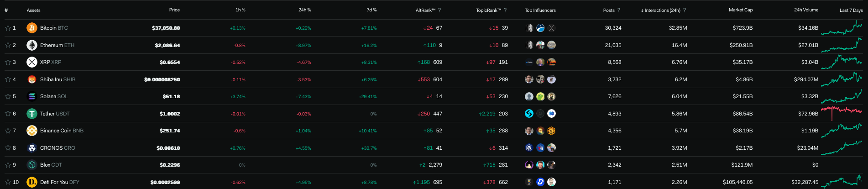The width and height of the screenshot is (868, 189).
Task: Click the Top Influencers column header
Action: 540,10
